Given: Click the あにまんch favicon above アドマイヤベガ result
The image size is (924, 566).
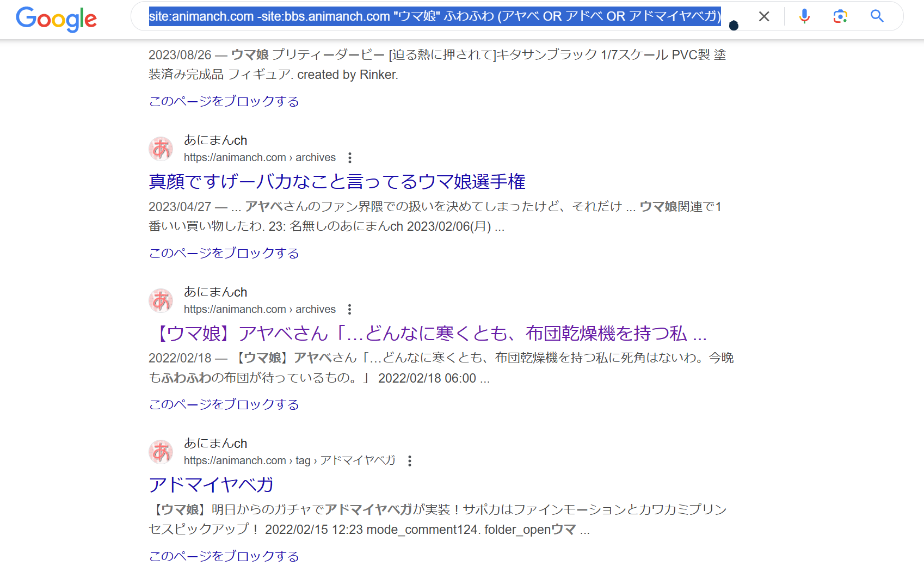Looking at the screenshot, I should [161, 452].
